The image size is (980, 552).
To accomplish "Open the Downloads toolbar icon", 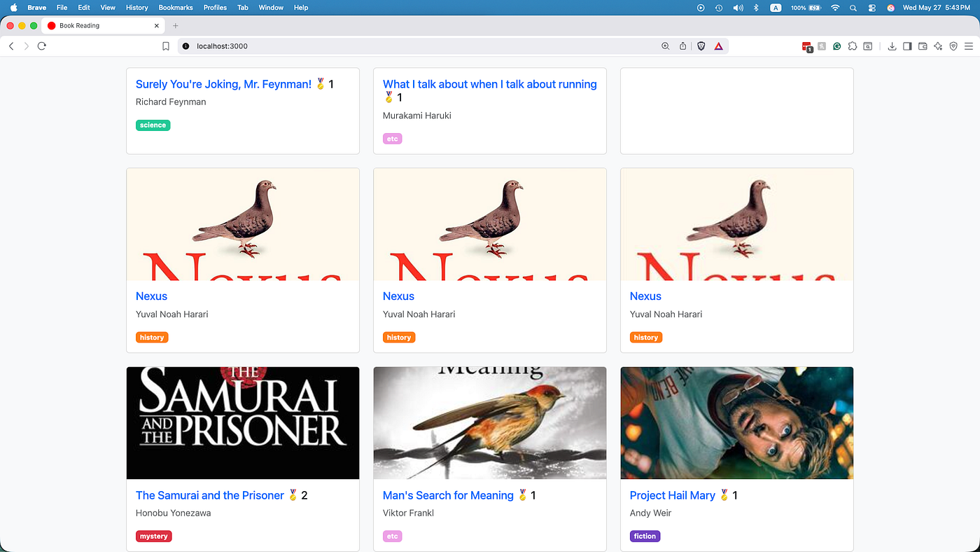I will (892, 46).
